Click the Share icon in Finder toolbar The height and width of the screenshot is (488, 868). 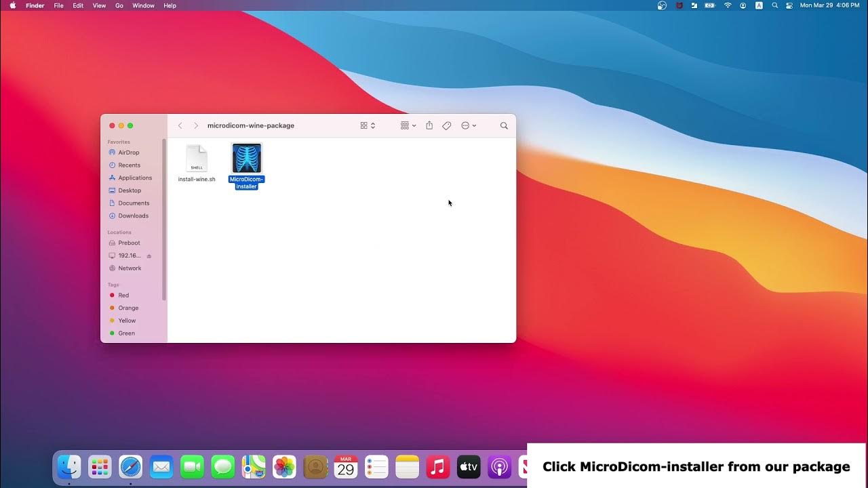coord(429,125)
